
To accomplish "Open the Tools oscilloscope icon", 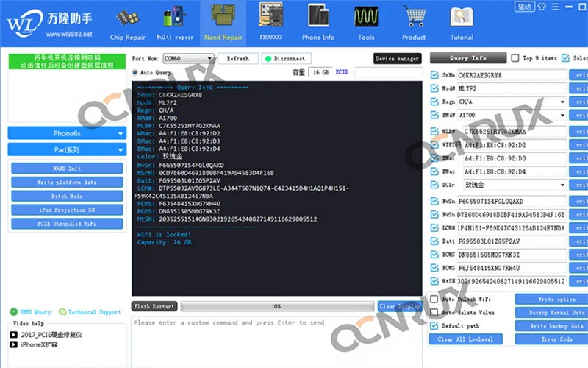I will click(x=366, y=23).
